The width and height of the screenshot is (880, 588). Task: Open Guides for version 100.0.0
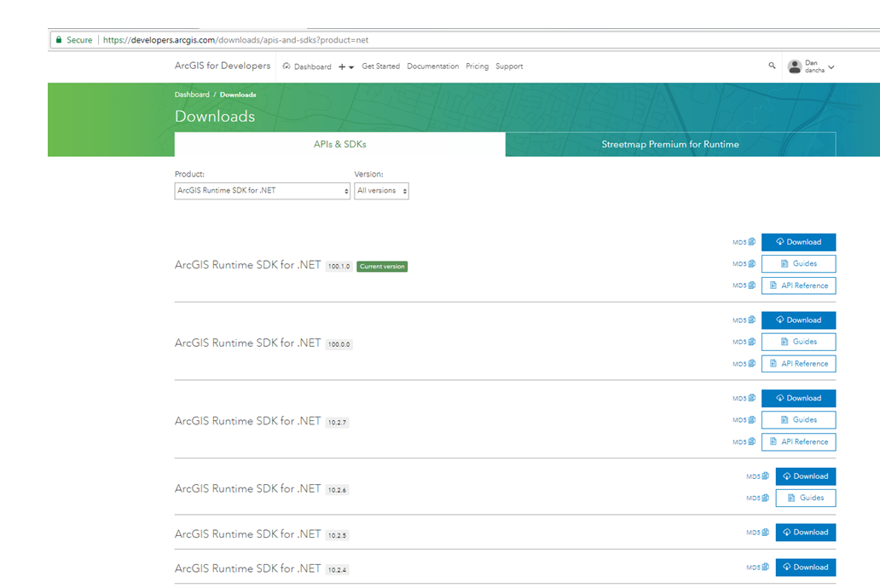(798, 342)
